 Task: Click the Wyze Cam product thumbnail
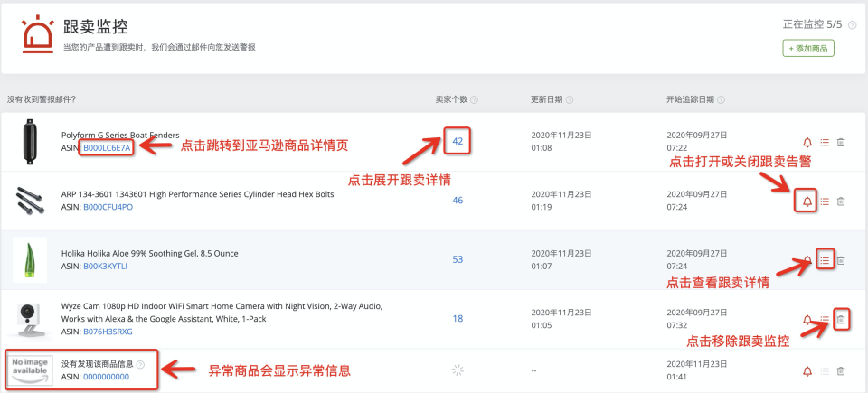(x=30, y=319)
